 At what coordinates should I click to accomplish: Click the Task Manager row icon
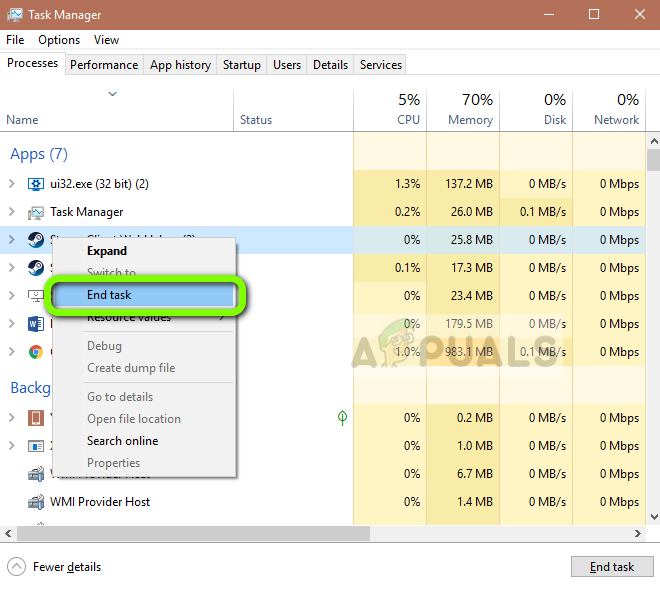[x=36, y=212]
